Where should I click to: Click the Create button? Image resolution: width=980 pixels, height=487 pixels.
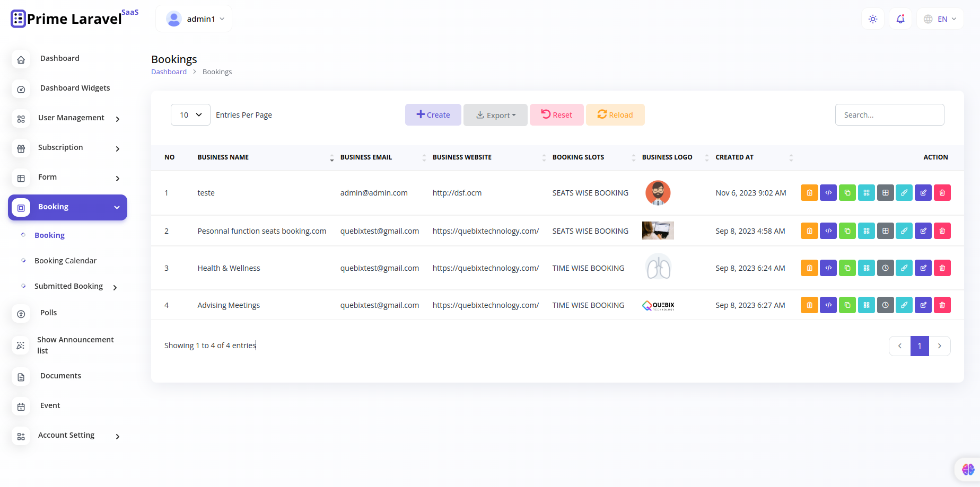pos(433,114)
